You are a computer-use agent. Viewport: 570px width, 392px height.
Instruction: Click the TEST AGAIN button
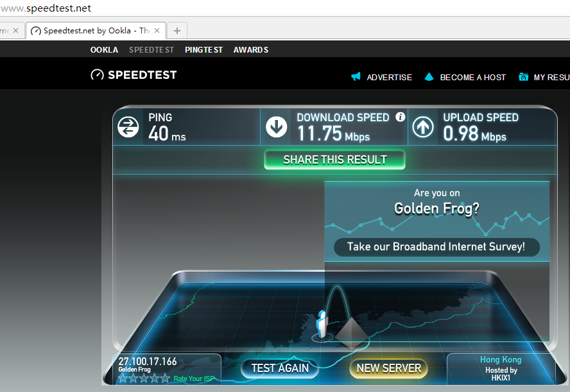(280, 368)
